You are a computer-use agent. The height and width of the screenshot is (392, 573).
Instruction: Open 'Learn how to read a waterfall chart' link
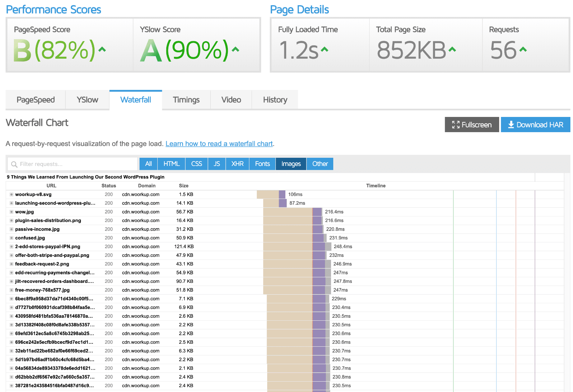click(219, 144)
